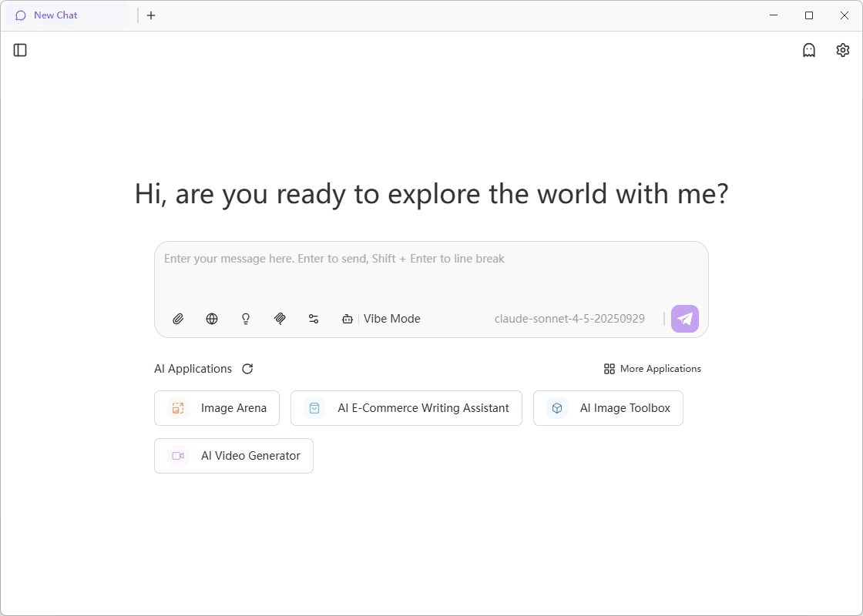Open the chat parameter sliders icon

314,319
